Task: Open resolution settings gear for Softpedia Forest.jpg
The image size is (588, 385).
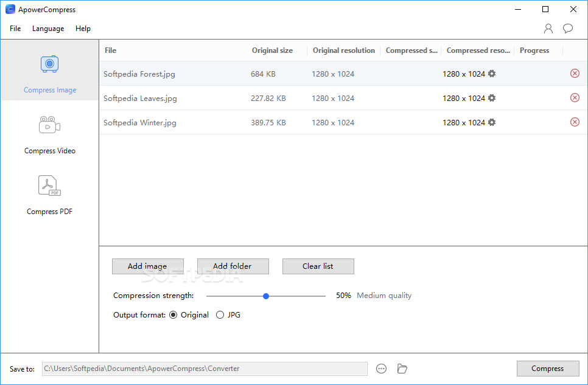Action: point(492,74)
